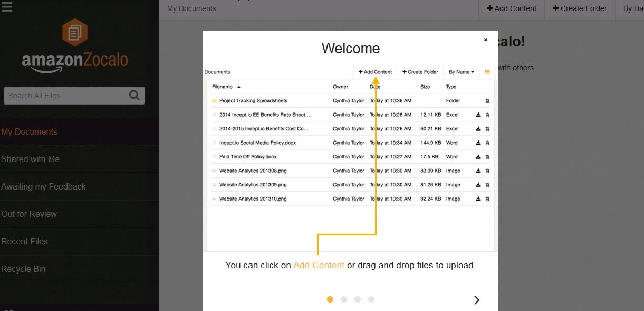The width and height of the screenshot is (644, 311).
Task: Click the Owner column header in the preview
Action: (341, 87)
